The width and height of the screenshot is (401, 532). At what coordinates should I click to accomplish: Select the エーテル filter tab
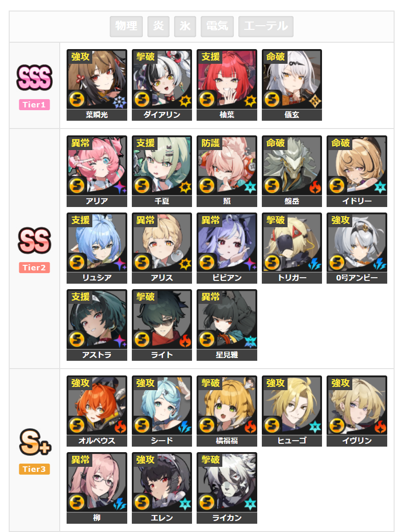click(x=266, y=26)
